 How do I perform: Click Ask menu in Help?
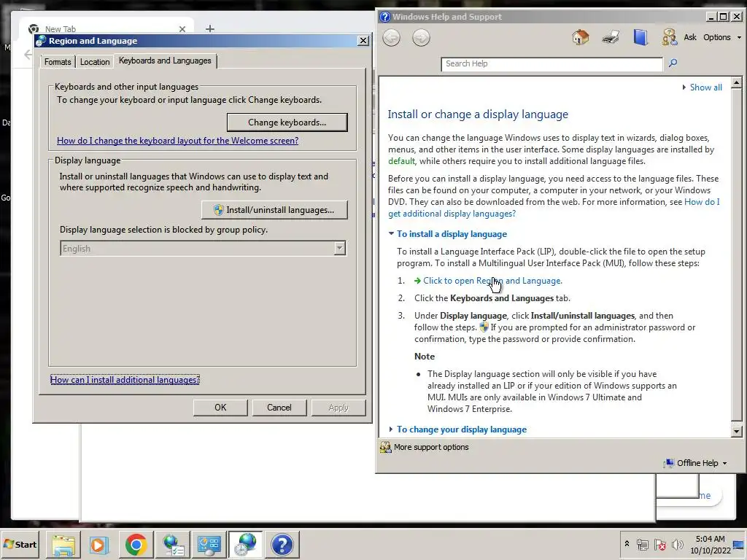point(690,37)
